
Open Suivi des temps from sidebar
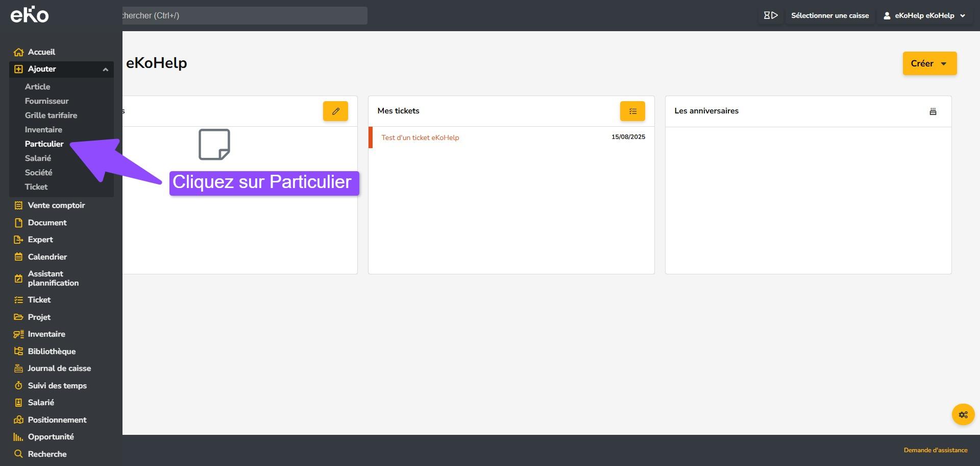57,385
